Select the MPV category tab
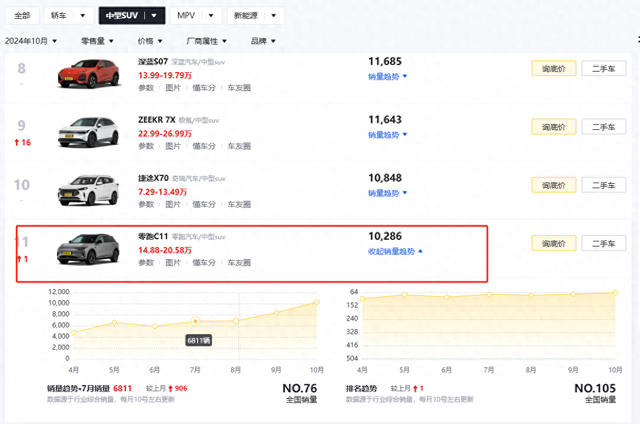Viewport: 640px width, 424px height. pyautogui.click(x=186, y=16)
